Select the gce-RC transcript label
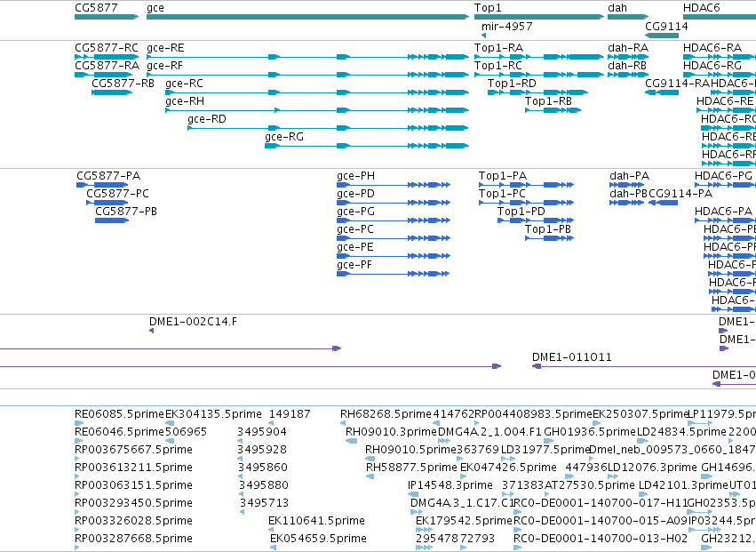 (184, 84)
